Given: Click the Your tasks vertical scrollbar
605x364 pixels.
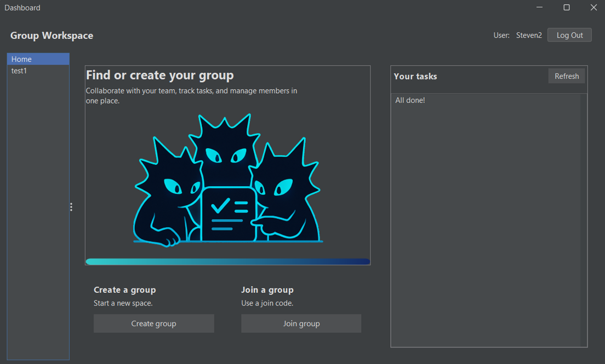Looking at the screenshot, I should pyautogui.click(x=584, y=220).
